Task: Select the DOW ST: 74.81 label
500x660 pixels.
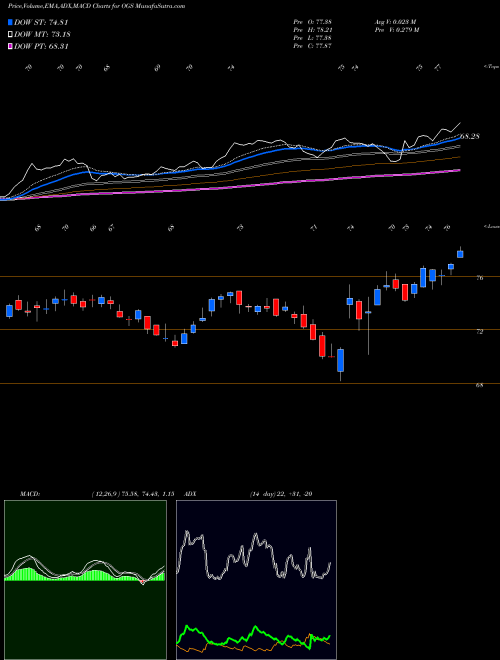Action: tap(41, 22)
